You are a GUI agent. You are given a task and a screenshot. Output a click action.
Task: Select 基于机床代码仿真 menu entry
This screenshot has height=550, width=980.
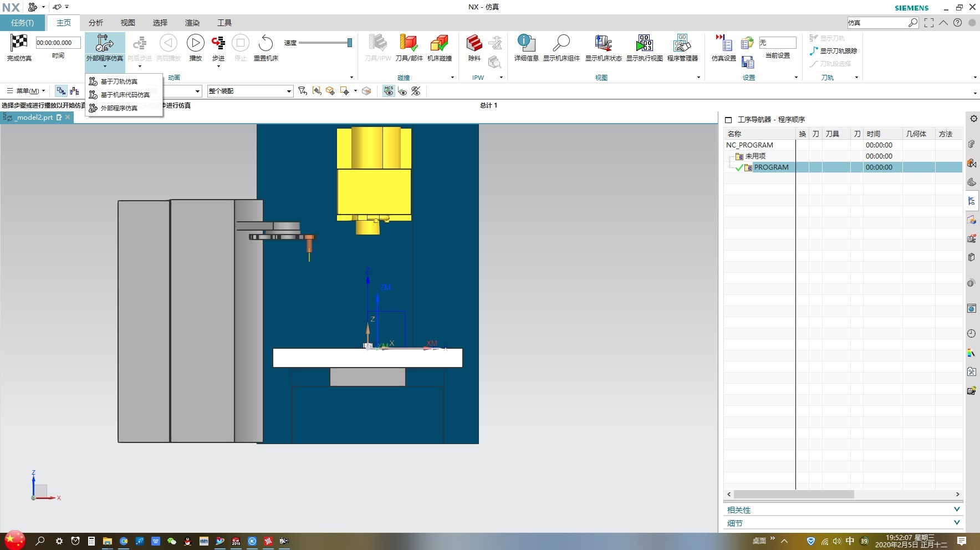[x=125, y=95]
